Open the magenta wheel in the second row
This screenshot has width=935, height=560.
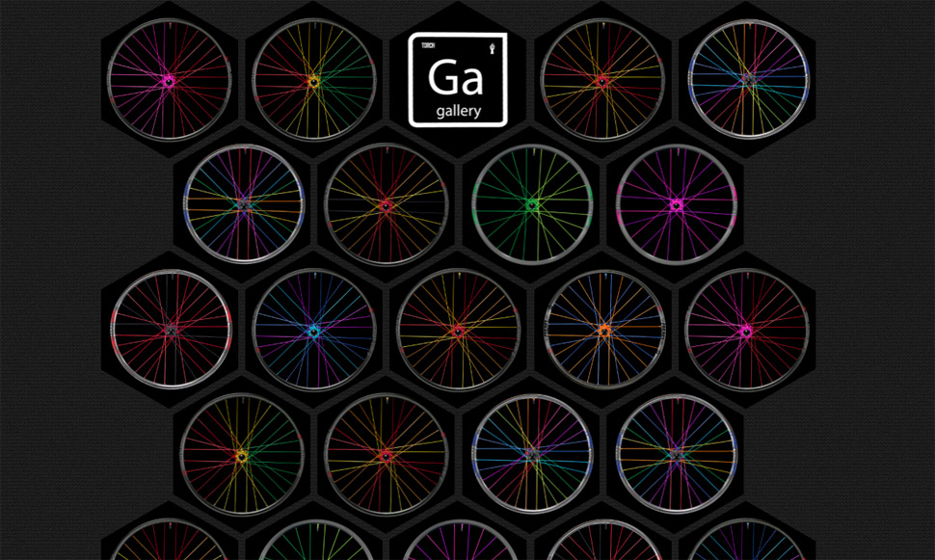tap(676, 204)
